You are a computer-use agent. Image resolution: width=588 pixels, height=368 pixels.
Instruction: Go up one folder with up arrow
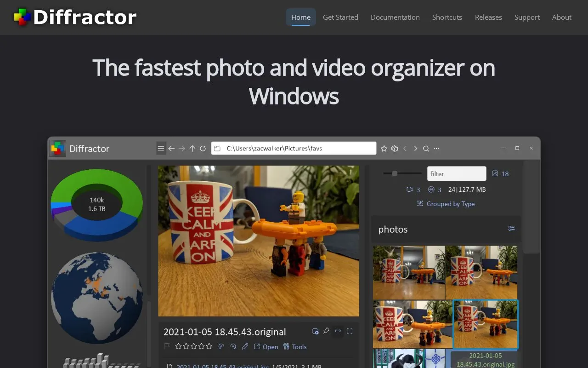[x=192, y=149]
